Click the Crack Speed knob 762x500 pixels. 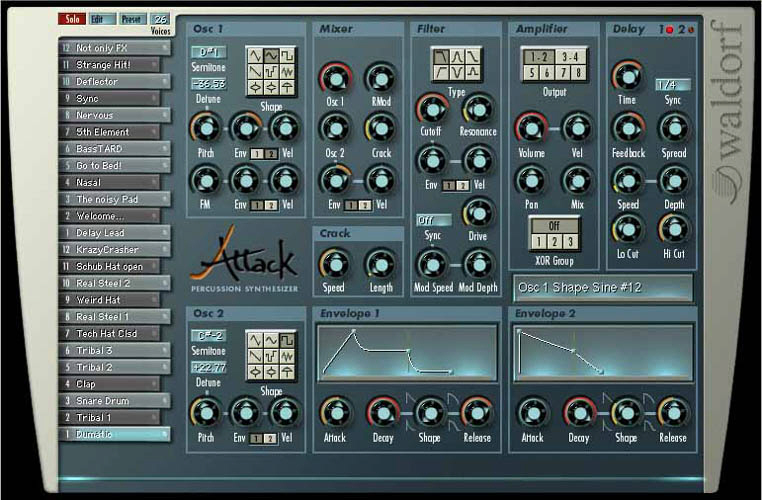pyautogui.click(x=333, y=263)
